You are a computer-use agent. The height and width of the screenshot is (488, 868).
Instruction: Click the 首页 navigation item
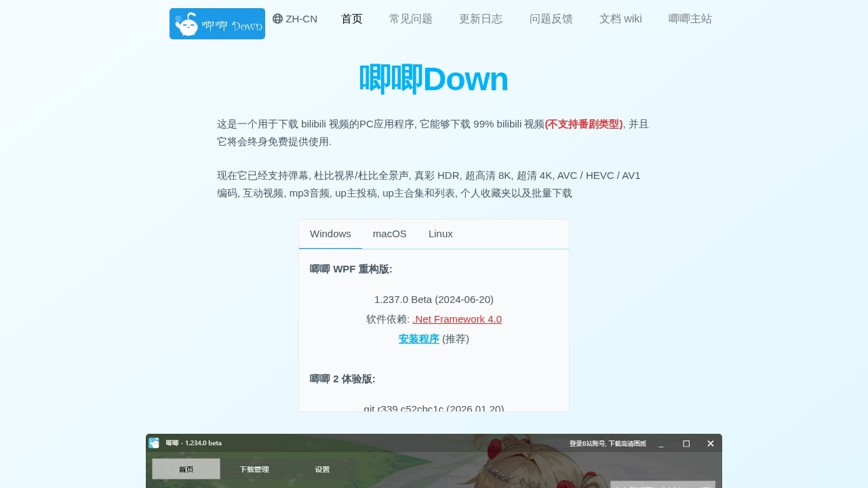click(351, 19)
